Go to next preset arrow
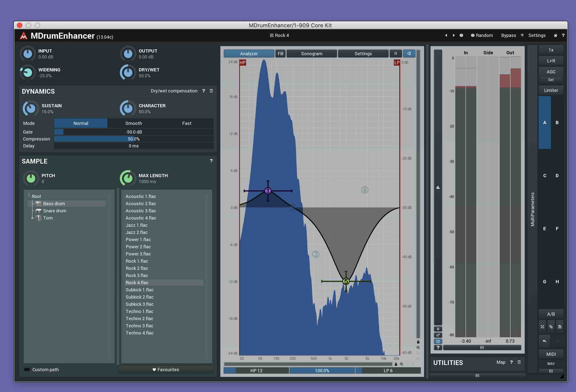576x392 pixels. point(454,35)
